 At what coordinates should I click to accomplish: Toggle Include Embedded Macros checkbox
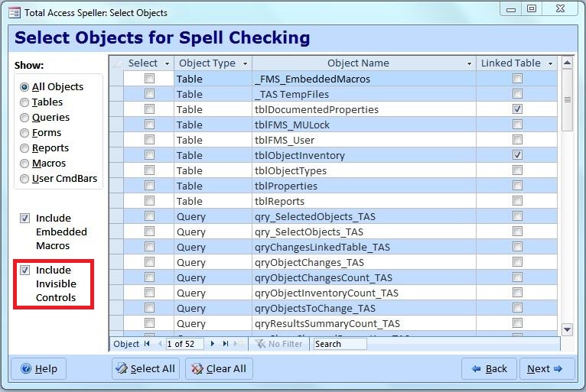25,219
